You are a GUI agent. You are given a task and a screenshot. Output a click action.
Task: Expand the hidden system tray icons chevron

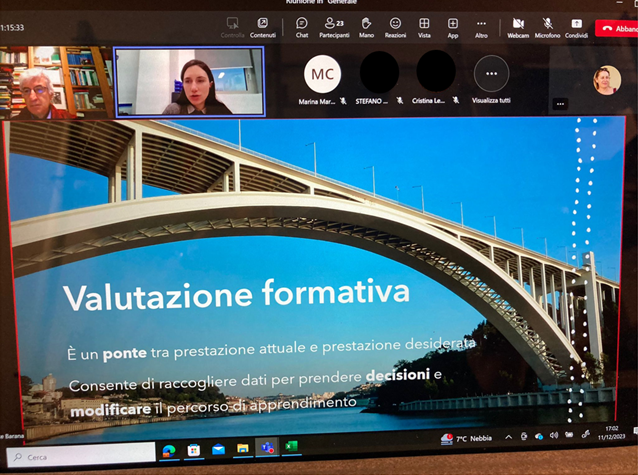click(509, 437)
